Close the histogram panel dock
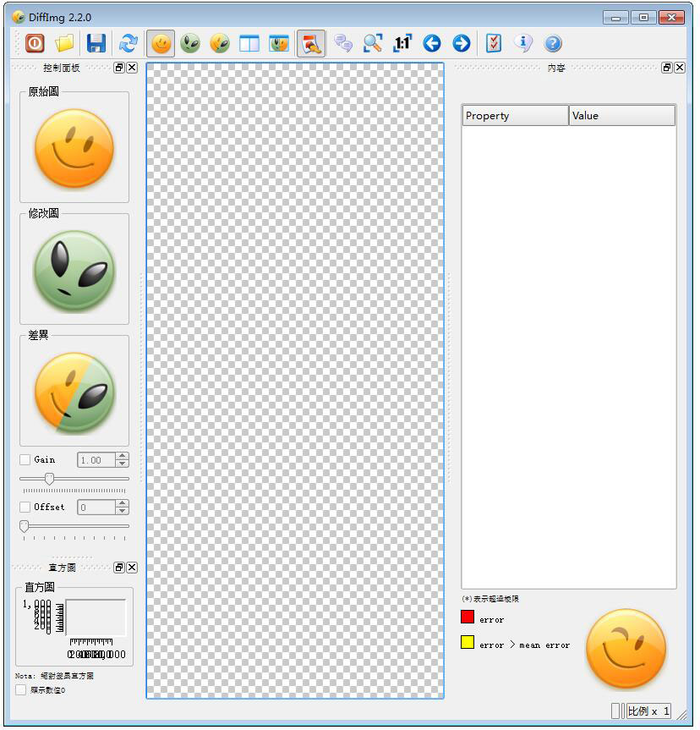 point(132,567)
